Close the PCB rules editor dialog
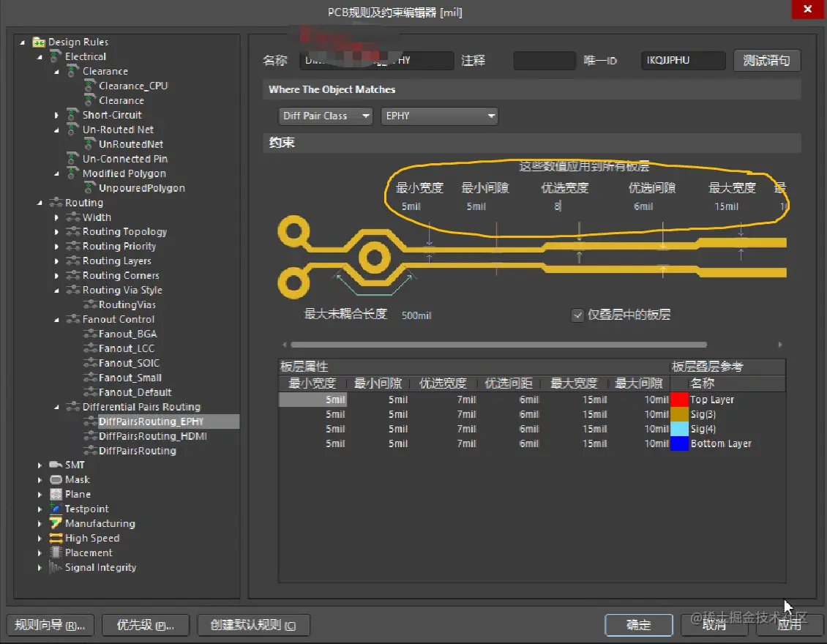This screenshot has height=644, width=827. pos(807,9)
